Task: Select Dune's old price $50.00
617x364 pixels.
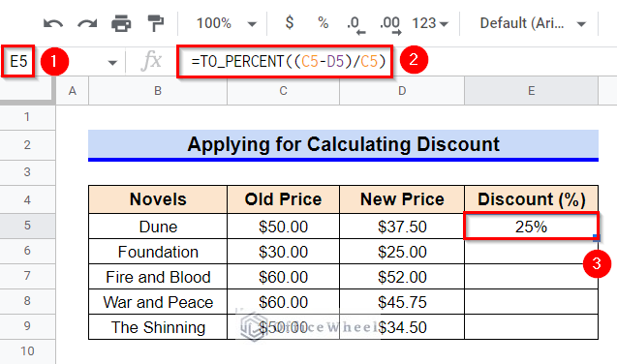Action: 283,227
